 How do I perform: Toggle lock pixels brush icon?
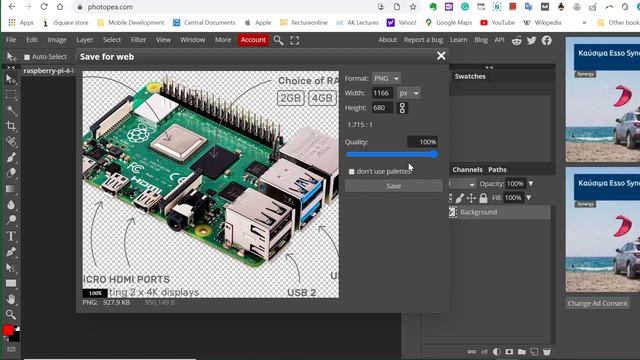(x=460, y=198)
